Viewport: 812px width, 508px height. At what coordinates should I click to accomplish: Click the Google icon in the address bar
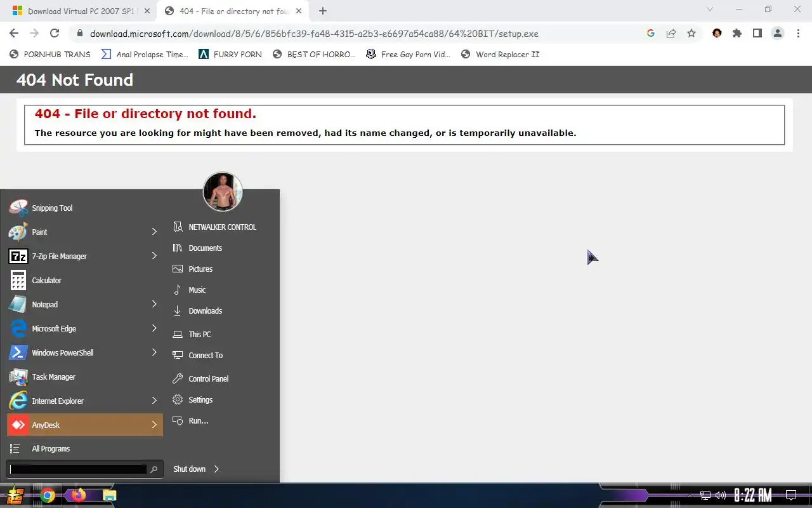pyautogui.click(x=651, y=34)
